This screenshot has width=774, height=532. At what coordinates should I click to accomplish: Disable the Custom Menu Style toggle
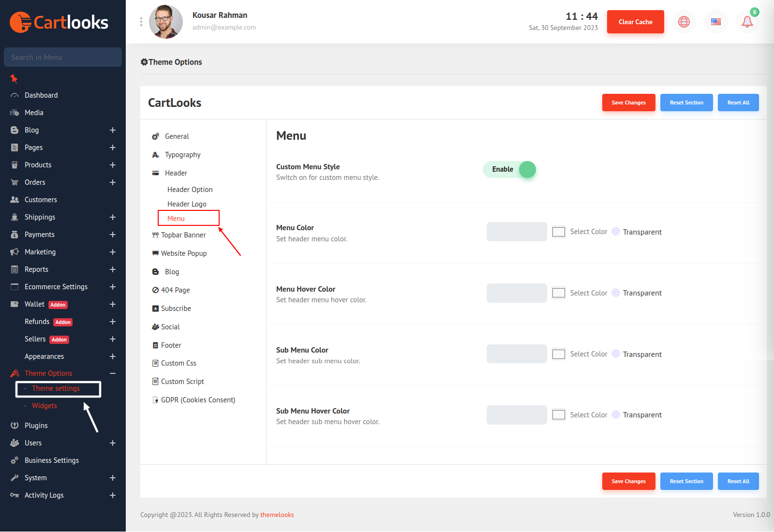pos(509,170)
